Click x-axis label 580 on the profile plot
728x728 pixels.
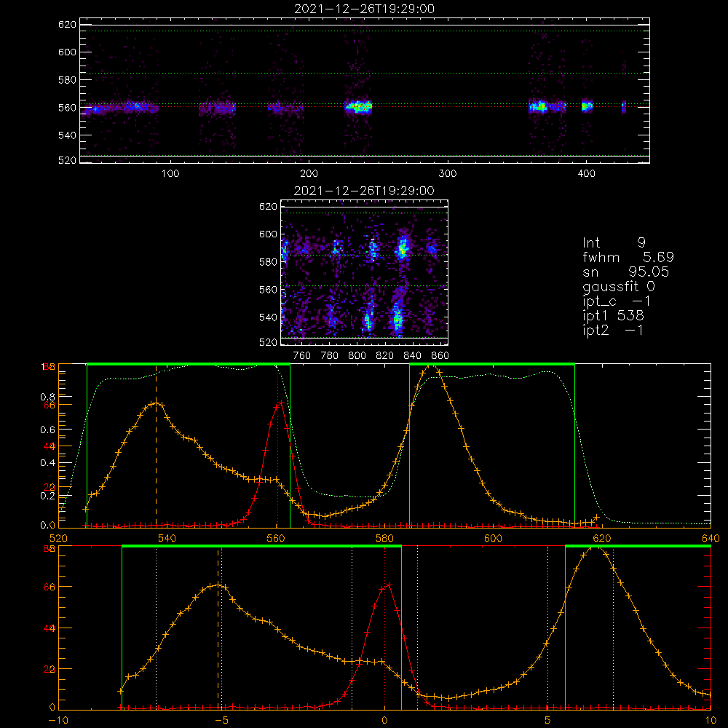[x=384, y=539]
